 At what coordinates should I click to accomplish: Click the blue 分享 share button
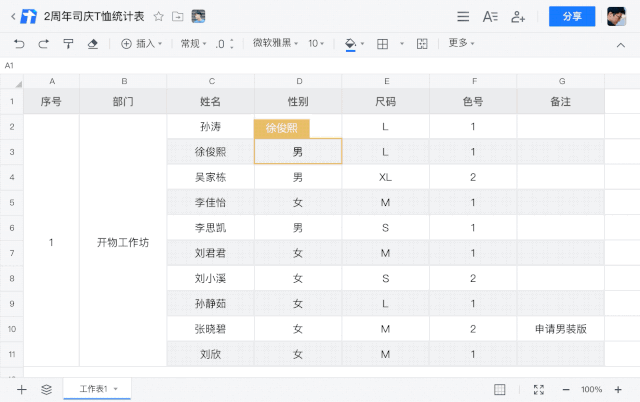coord(572,16)
